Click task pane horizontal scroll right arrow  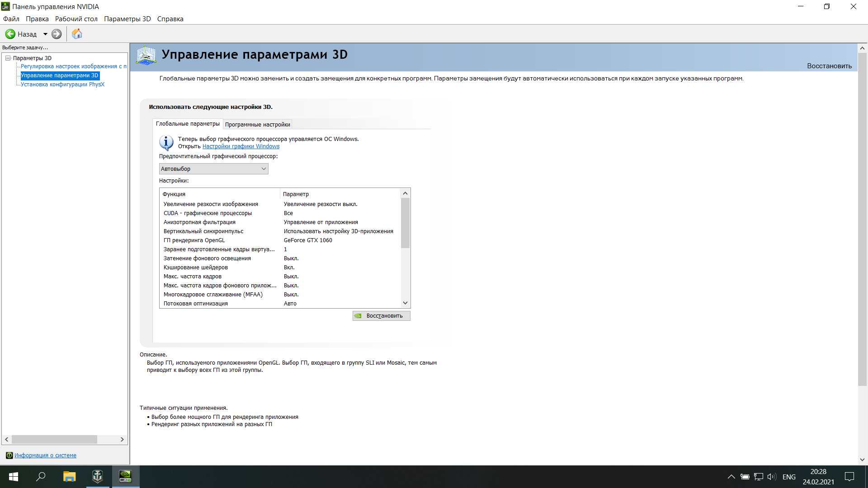[122, 439]
